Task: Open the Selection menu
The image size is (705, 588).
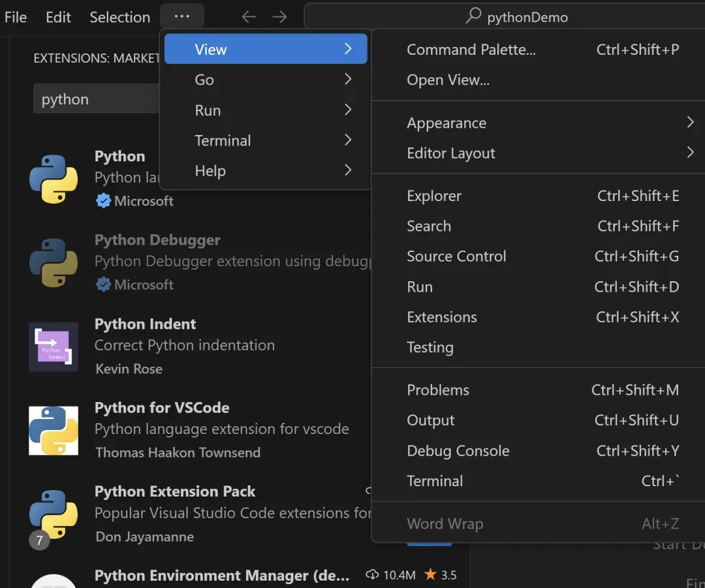Action: tap(119, 17)
